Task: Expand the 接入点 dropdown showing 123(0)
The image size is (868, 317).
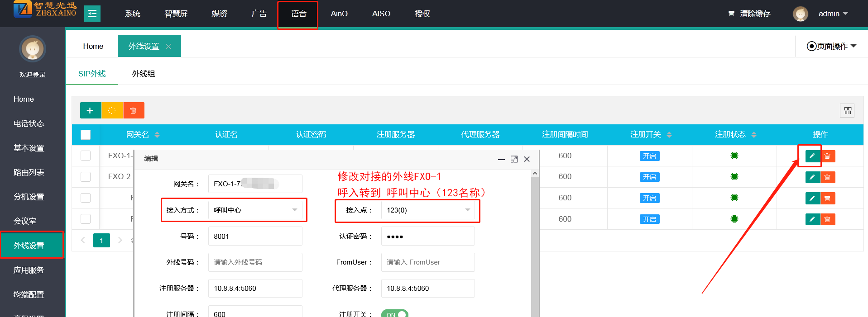Action: [x=427, y=210]
